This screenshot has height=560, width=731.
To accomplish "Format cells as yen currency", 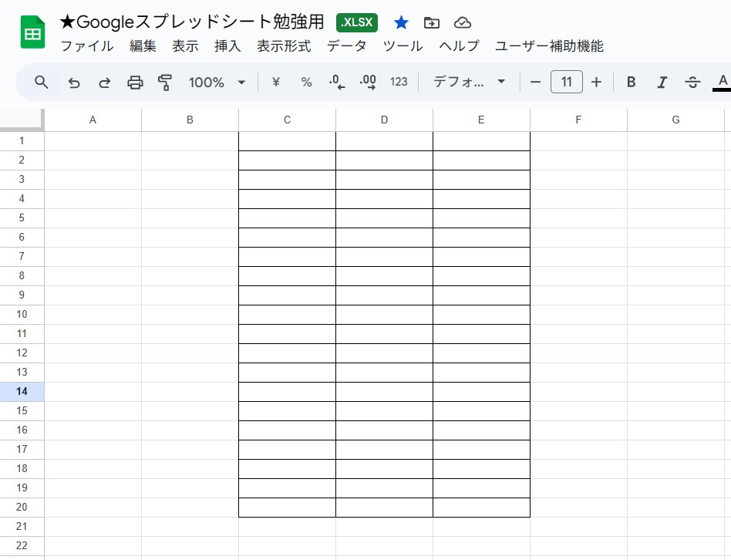I will (x=275, y=82).
